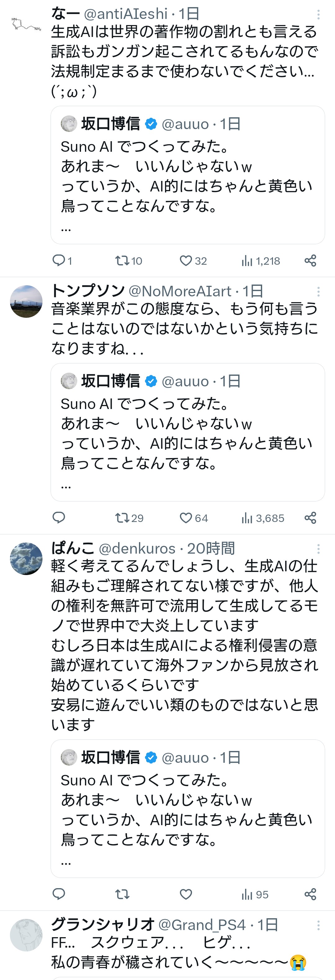The height and width of the screenshot is (980, 335).
Task: Open @Grand_PS4 profile from the username
Action: (202, 924)
